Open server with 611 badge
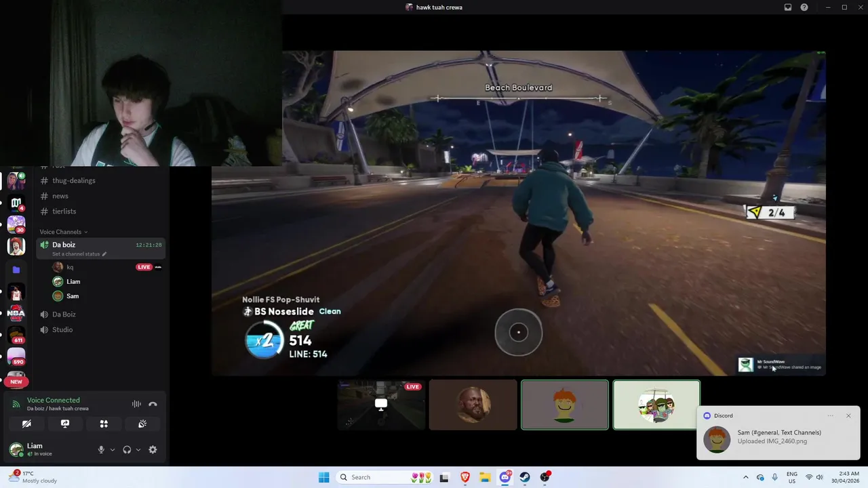The height and width of the screenshot is (488, 868). pyautogui.click(x=16, y=335)
